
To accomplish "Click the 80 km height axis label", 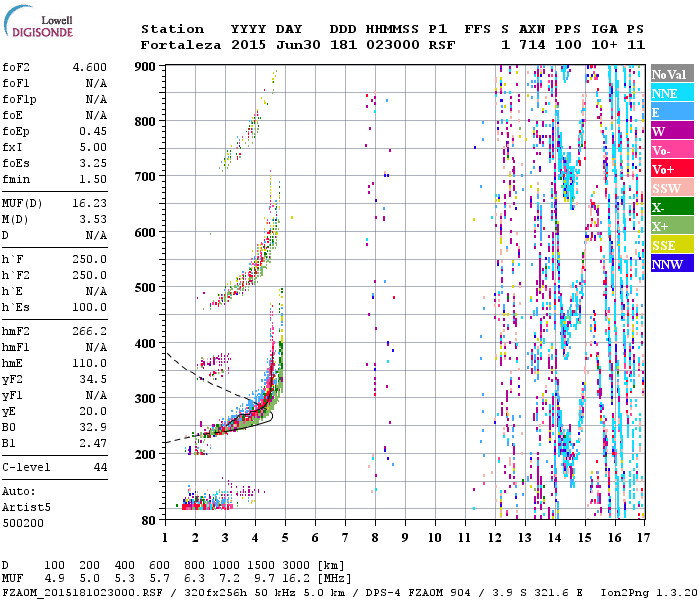I will [149, 521].
